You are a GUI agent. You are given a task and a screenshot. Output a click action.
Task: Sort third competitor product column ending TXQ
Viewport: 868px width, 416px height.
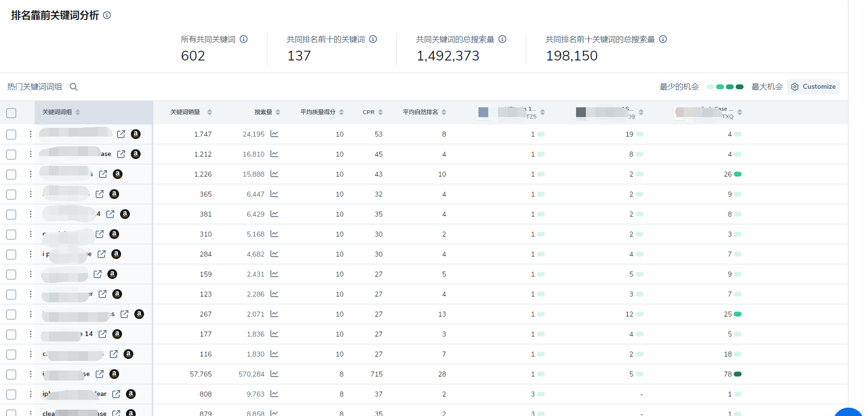[740, 112]
